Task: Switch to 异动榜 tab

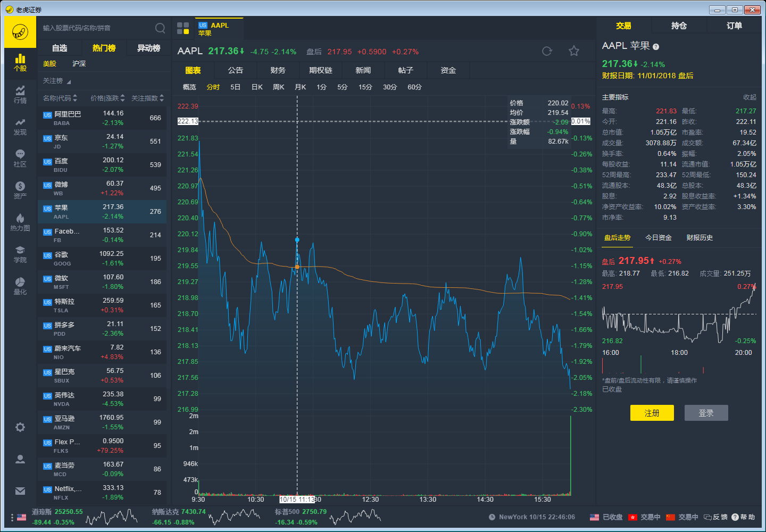Action: [149, 48]
